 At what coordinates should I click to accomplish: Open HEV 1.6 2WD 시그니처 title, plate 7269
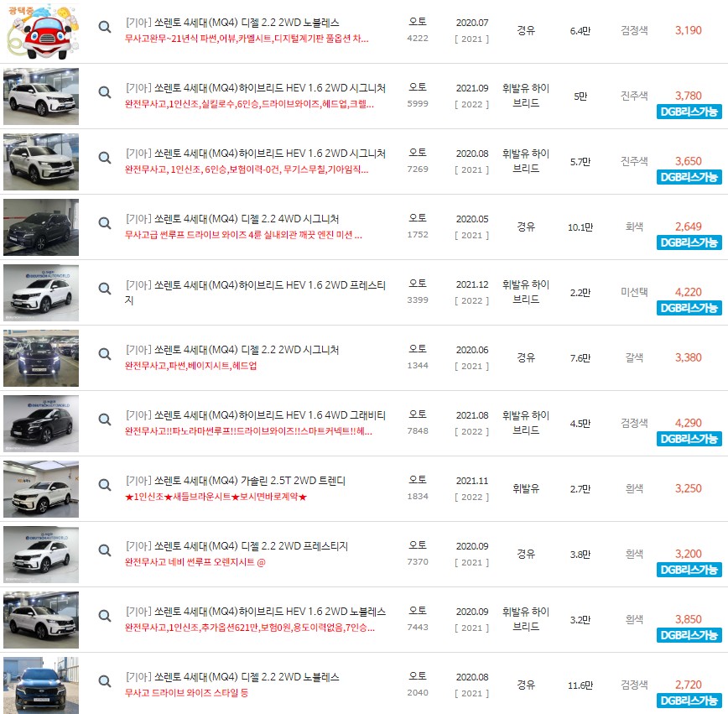point(255,154)
